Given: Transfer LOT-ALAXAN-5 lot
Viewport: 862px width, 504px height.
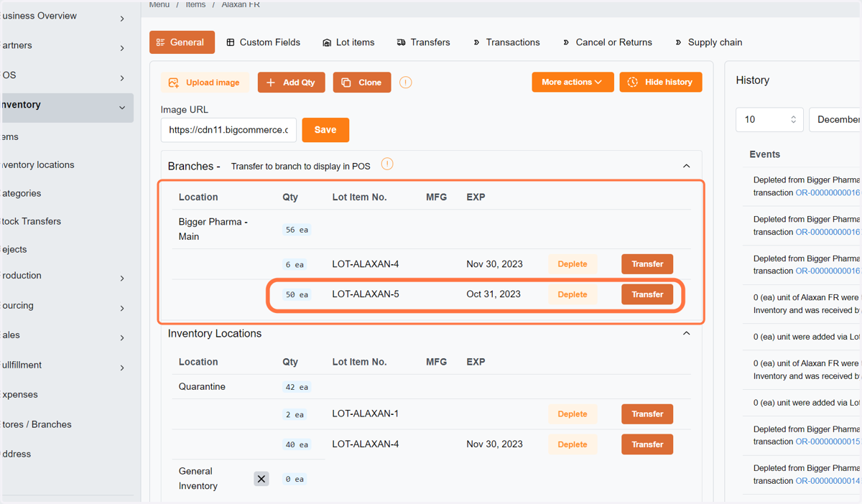Looking at the screenshot, I should (647, 294).
